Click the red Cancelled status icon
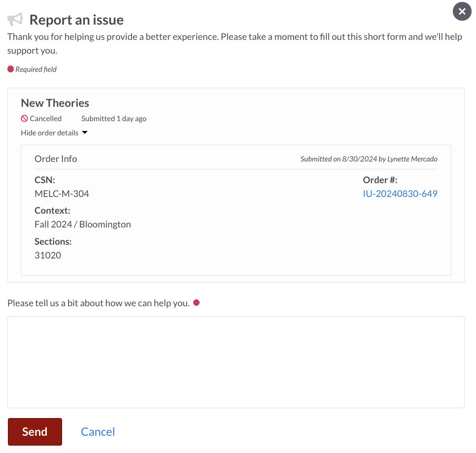This screenshot has height=453, width=476. click(24, 118)
